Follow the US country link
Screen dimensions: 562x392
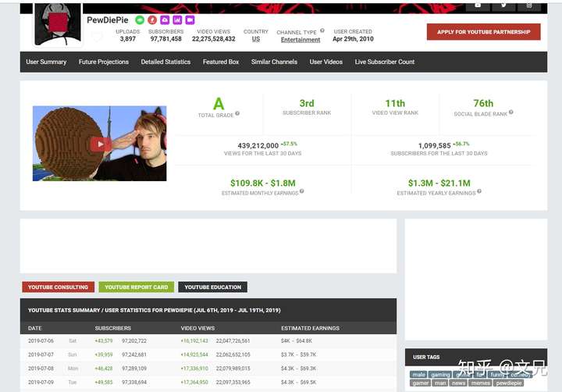256,39
